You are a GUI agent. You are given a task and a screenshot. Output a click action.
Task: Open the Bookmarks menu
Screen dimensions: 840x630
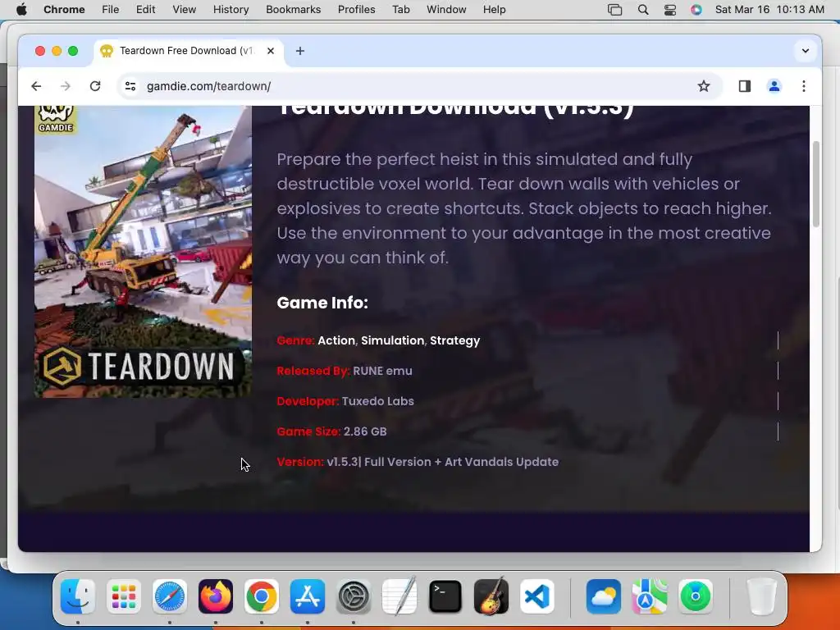point(293,10)
